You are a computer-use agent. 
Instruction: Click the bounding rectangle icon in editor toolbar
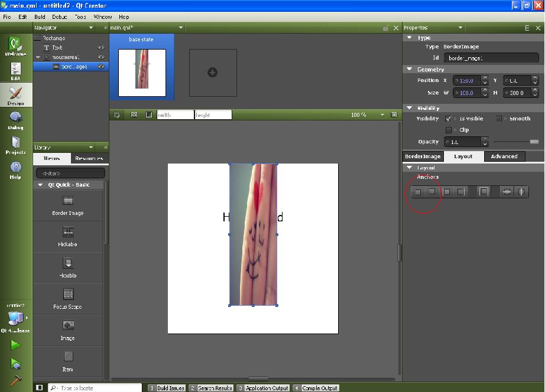134,115
